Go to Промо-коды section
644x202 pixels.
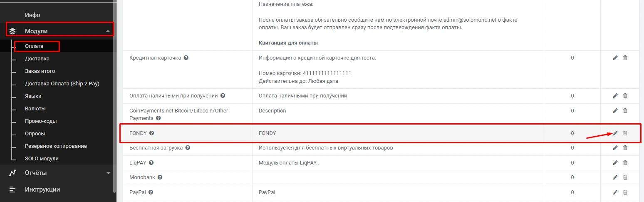coord(41,121)
